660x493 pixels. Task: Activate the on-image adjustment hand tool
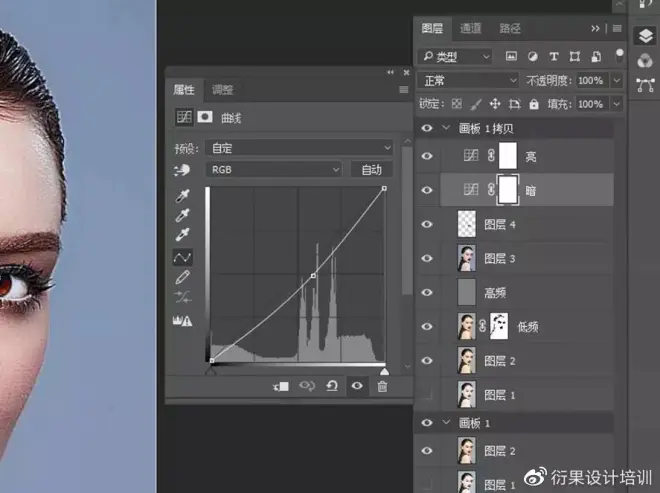[182, 170]
